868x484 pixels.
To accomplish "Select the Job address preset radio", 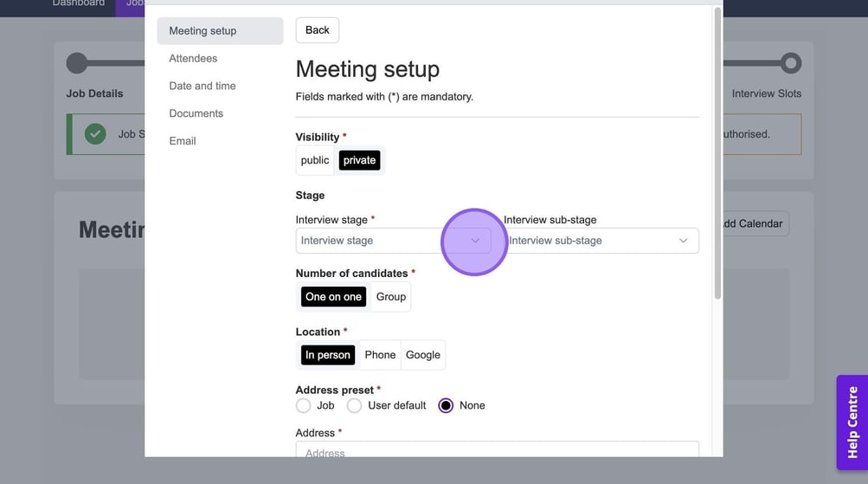I will [x=304, y=405].
